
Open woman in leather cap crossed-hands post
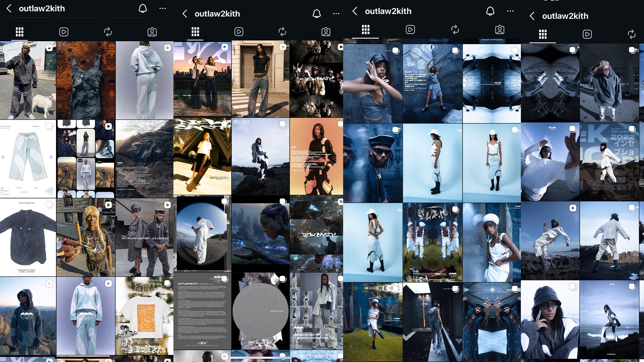click(x=373, y=84)
